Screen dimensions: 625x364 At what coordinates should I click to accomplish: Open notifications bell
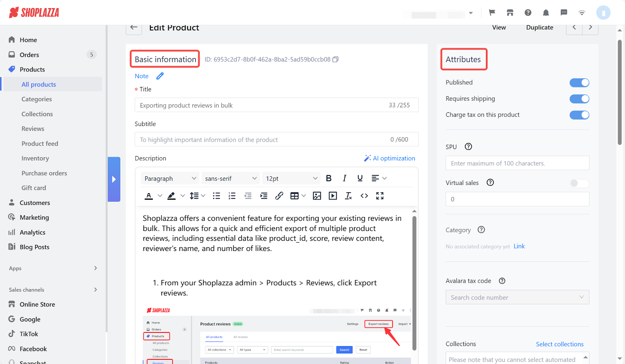click(x=546, y=12)
